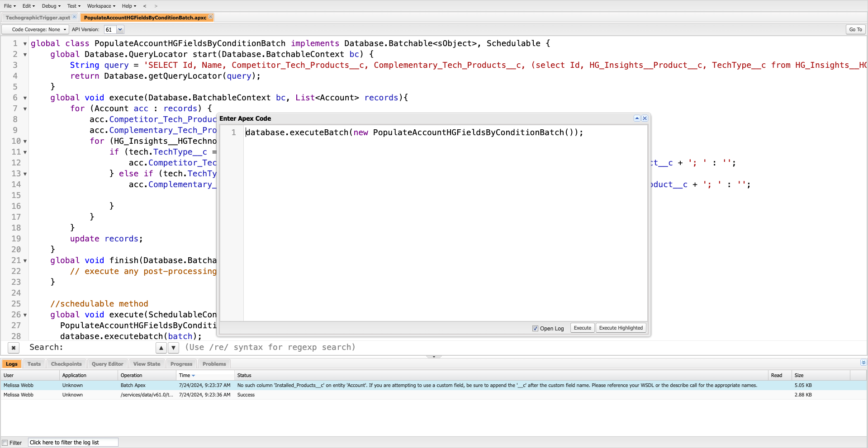
Task: Select the log row with Success status
Action: click(433, 395)
